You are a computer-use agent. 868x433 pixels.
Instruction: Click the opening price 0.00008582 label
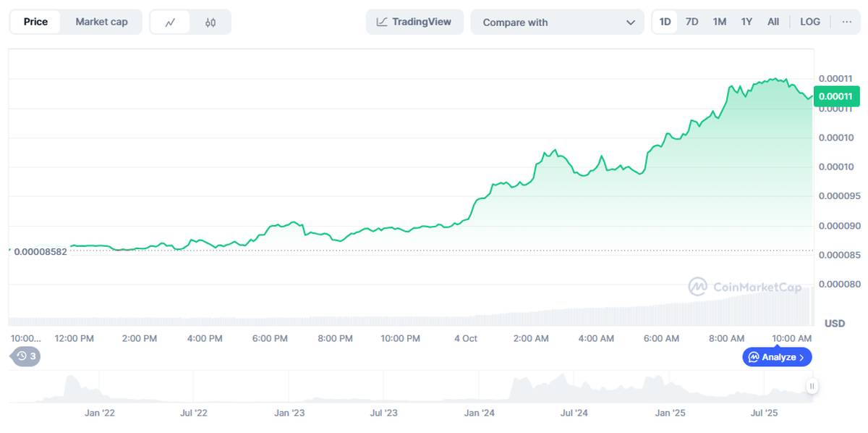click(x=41, y=251)
